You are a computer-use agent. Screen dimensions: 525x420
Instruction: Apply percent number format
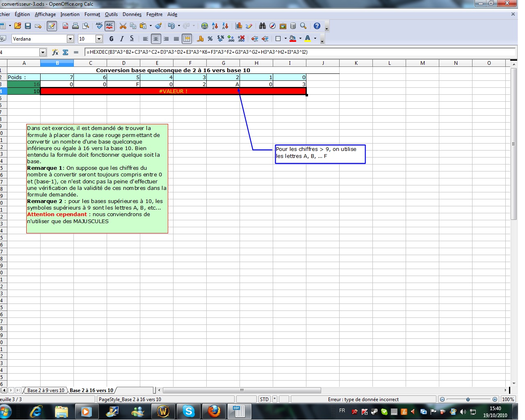click(210, 39)
